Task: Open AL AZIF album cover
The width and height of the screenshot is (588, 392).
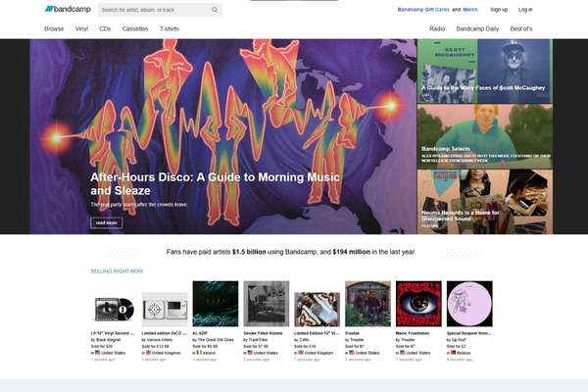Action: coord(216,304)
